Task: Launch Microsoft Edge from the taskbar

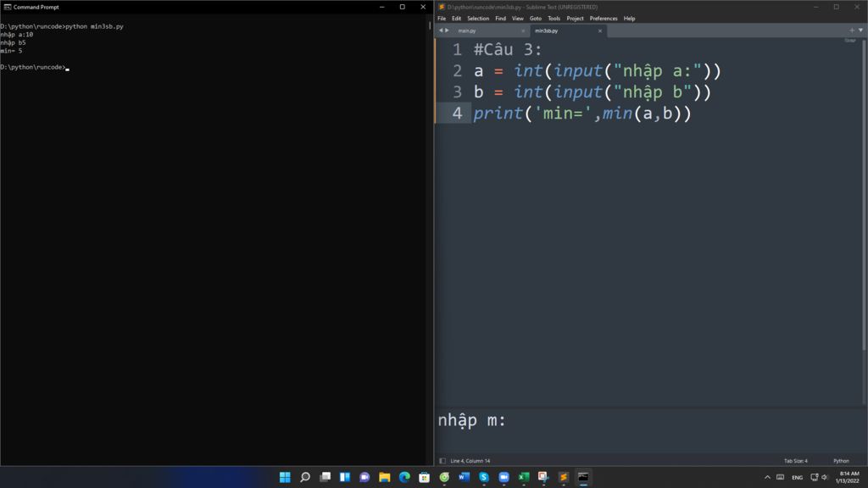Action: tap(404, 477)
